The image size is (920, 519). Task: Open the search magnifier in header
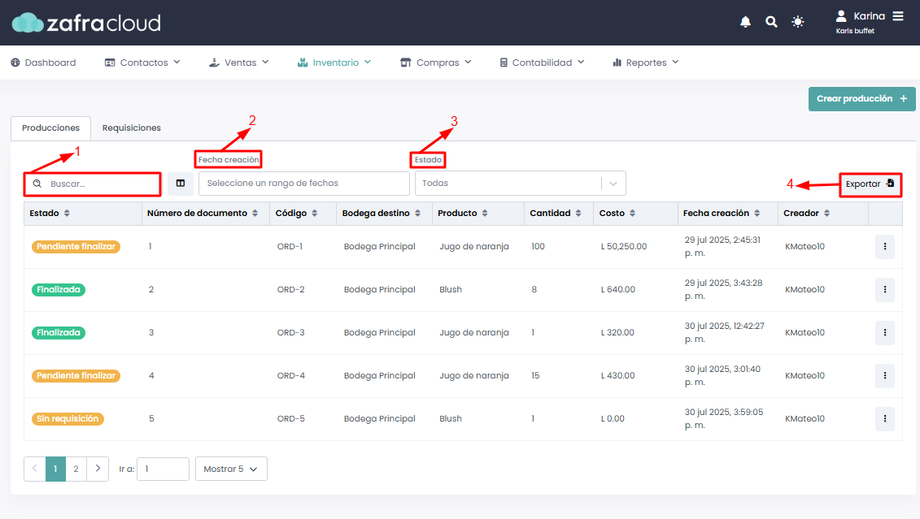[x=771, y=22]
